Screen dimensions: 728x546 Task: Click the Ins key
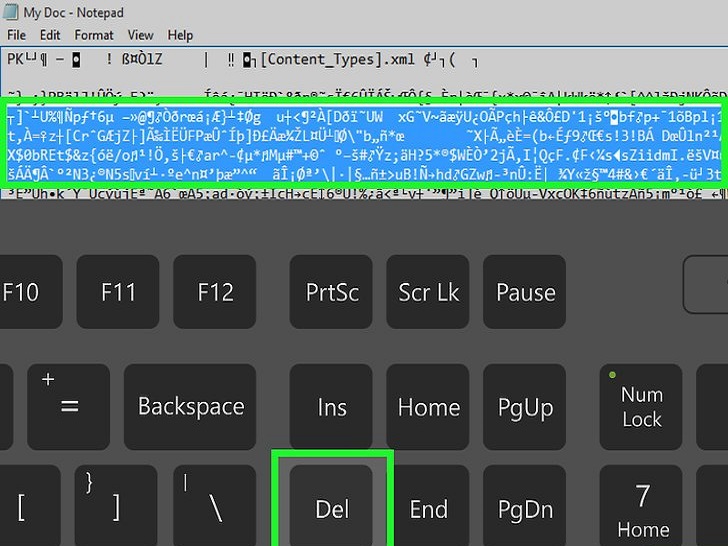331,407
